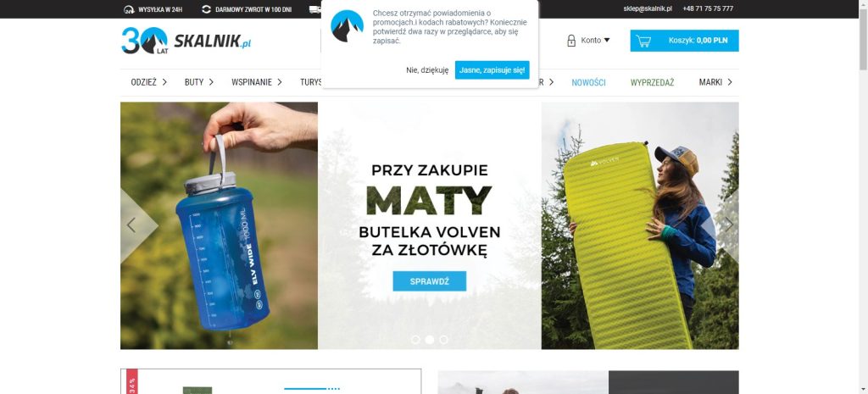
Task: Open the NOWOŚCI menu item
Action: pos(588,82)
